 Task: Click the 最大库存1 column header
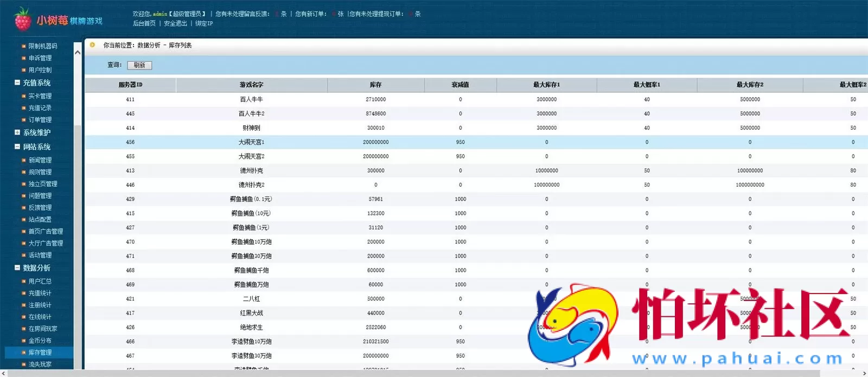point(546,85)
